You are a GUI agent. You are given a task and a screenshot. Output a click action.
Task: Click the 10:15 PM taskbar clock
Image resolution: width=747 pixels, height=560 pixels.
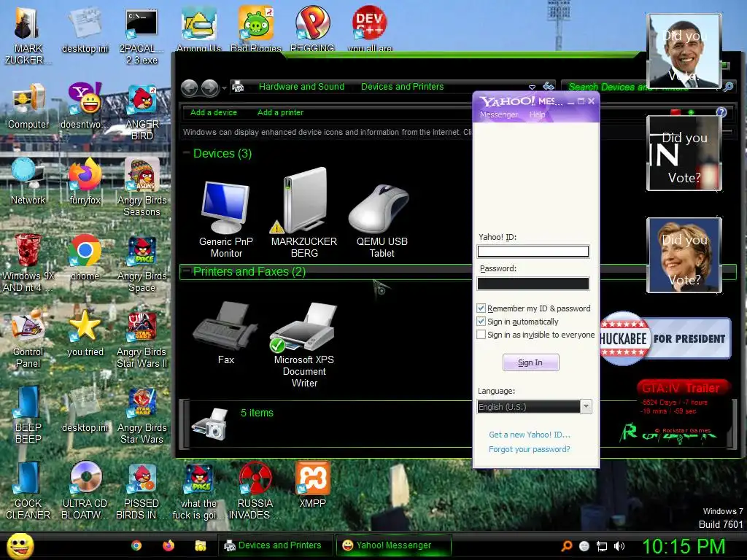(684, 546)
